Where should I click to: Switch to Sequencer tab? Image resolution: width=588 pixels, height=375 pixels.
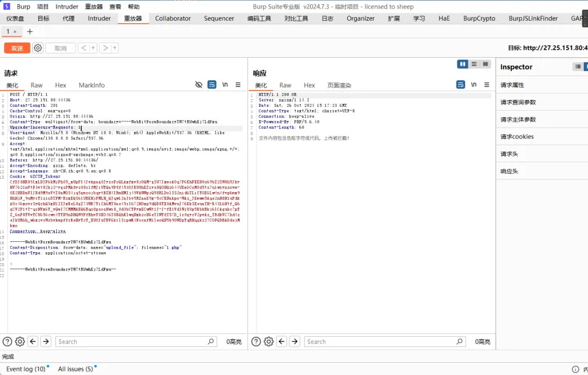pos(219,18)
